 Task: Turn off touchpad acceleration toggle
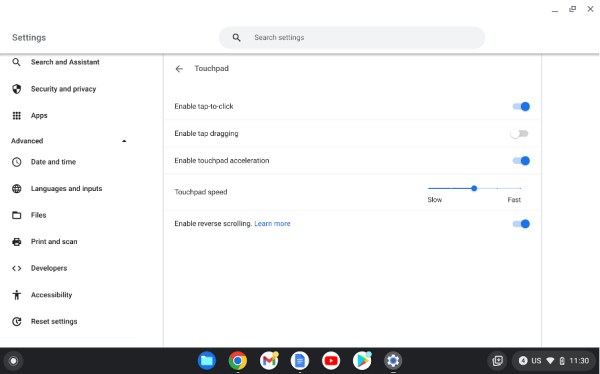(x=521, y=161)
